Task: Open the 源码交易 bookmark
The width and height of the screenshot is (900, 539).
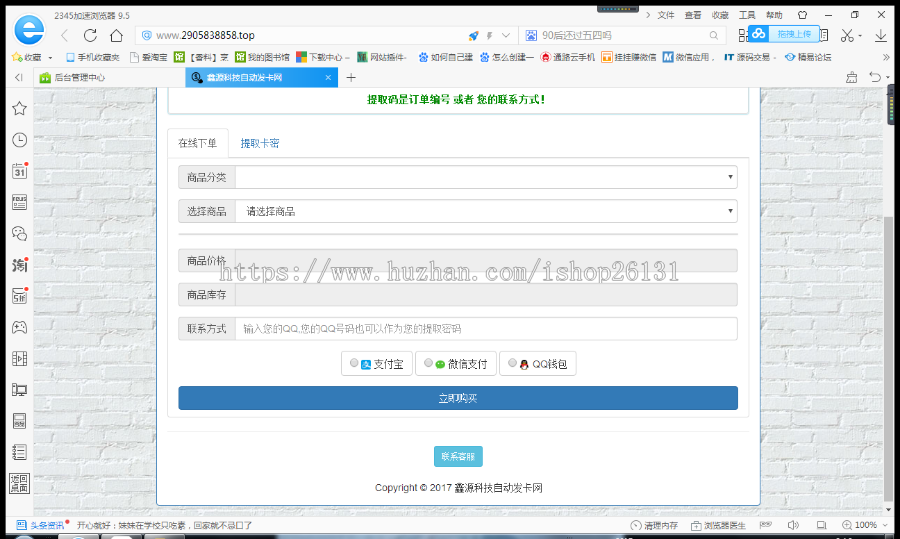Action: [750, 57]
